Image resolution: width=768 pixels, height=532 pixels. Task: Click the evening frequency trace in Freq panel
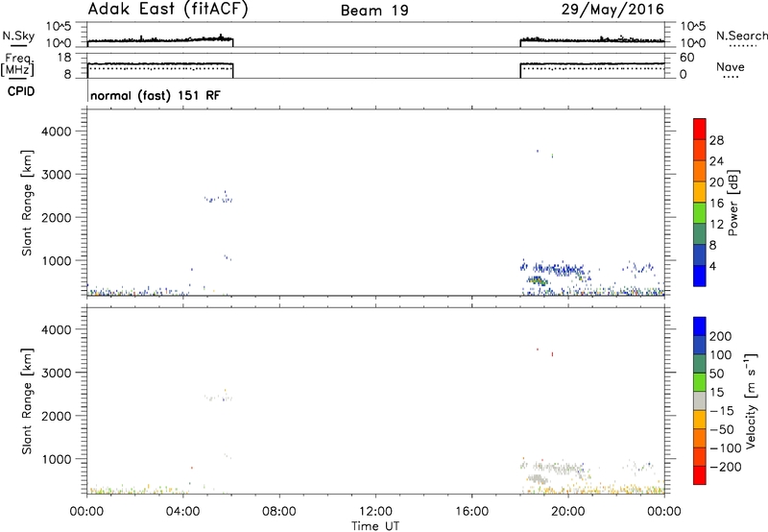[x=592, y=63]
